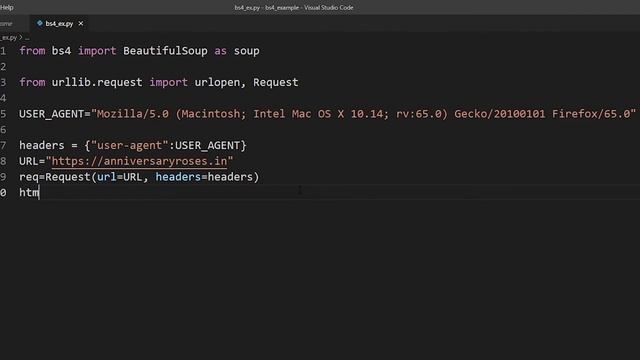Viewport: 640px width, 360px height.
Task: Expand the breadcrumb chevron after ex.py
Action: pyautogui.click(x=21, y=38)
